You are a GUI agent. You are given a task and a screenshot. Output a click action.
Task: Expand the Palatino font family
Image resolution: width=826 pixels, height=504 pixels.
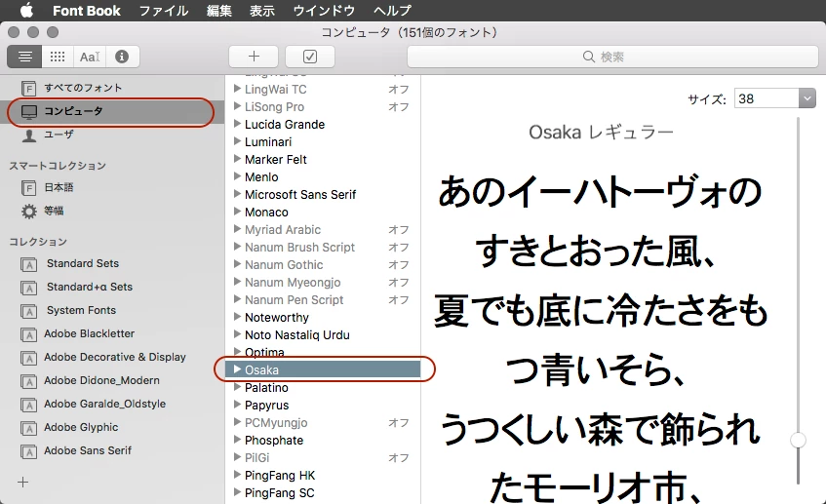[237, 387]
